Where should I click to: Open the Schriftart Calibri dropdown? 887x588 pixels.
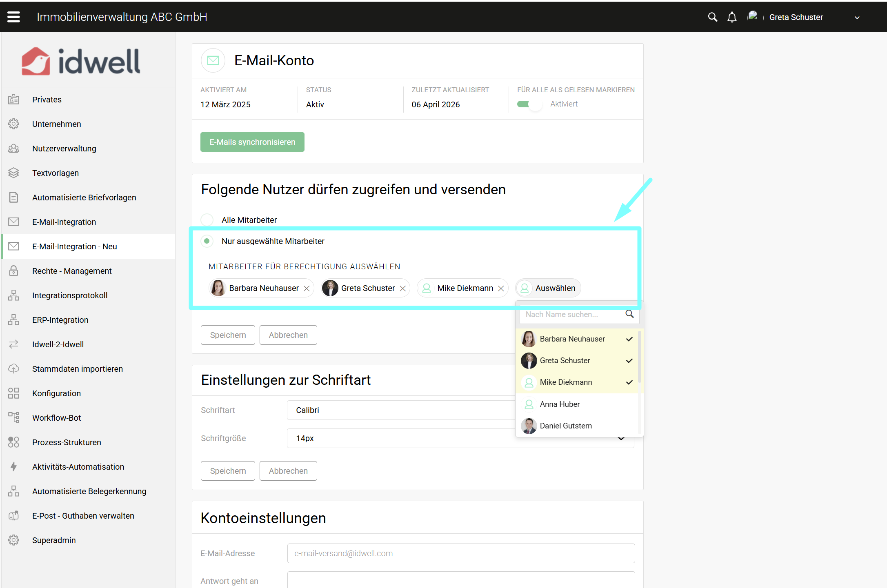[400, 410]
